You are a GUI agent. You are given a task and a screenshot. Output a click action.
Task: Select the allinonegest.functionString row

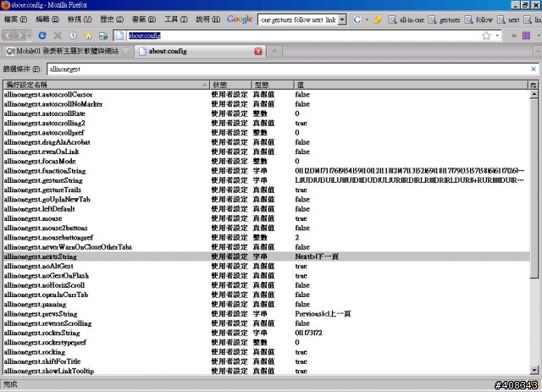(266, 171)
